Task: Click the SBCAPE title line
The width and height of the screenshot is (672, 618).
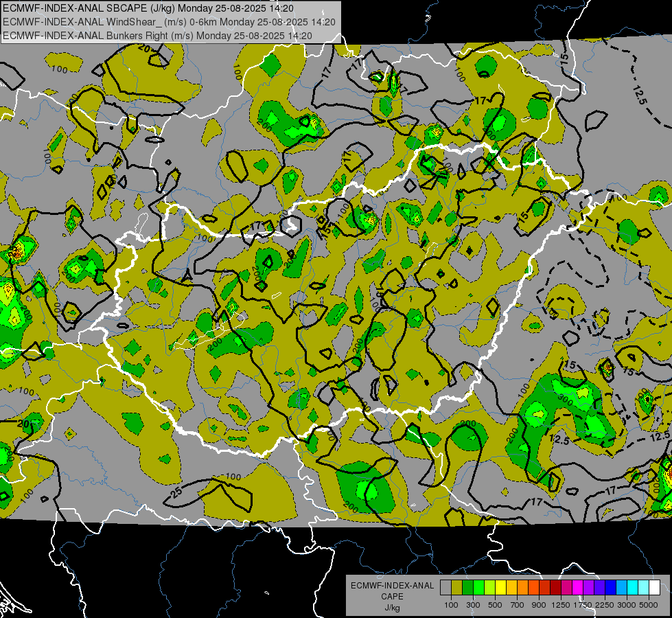Action: pos(148,8)
